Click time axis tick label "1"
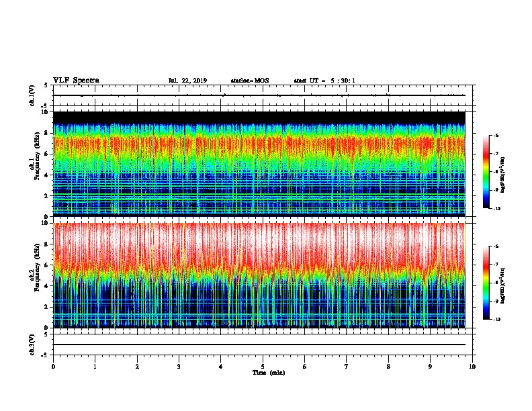Screen dimensions: 532x411 95,367
